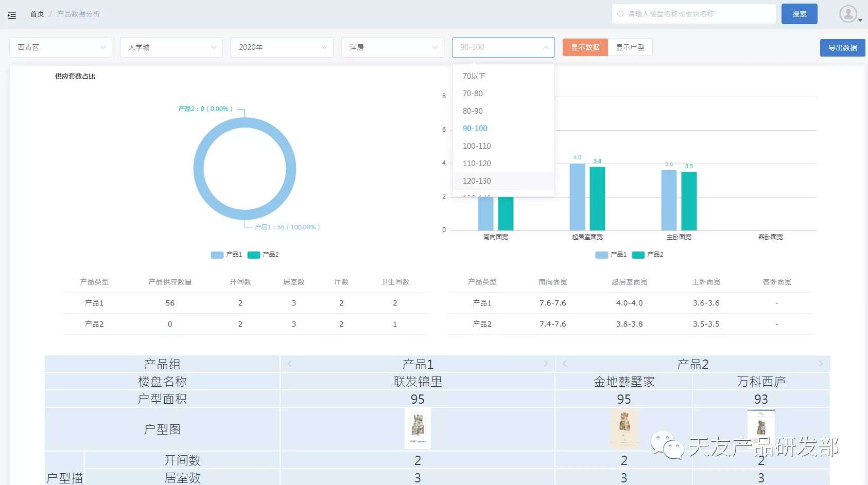Collapse the 90-100 dropdown using its up chevron
Image resolution: width=868 pixels, height=485 pixels.
click(x=546, y=47)
